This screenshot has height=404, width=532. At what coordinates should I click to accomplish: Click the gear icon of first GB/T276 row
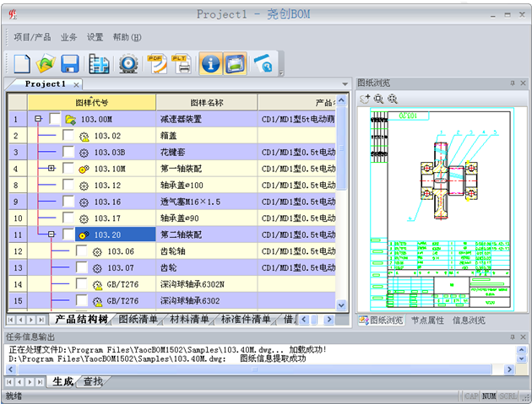pos(98,285)
